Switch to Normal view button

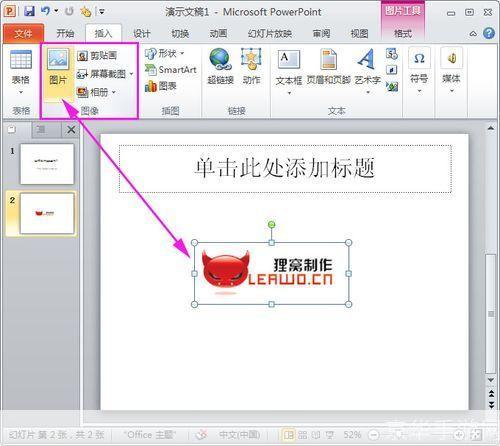pyautogui.click(x=289, y=435)
